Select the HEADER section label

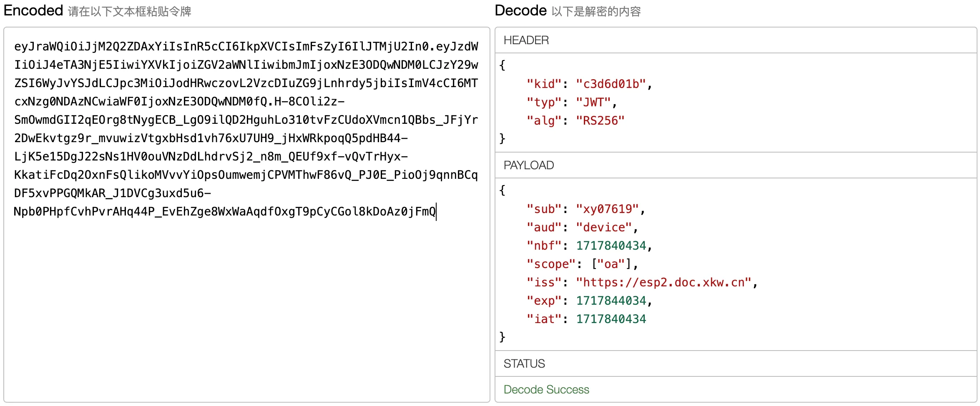pos(526,40)
